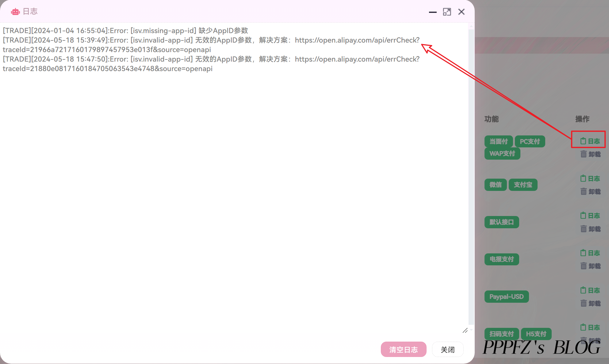Click the 微信 tag
Screen dimensions: 609x364
pyautogui.click(x=496, y=185)
